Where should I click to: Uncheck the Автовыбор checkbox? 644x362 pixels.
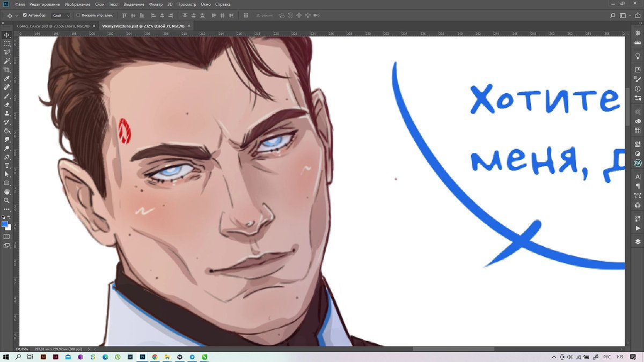[25, 16]
